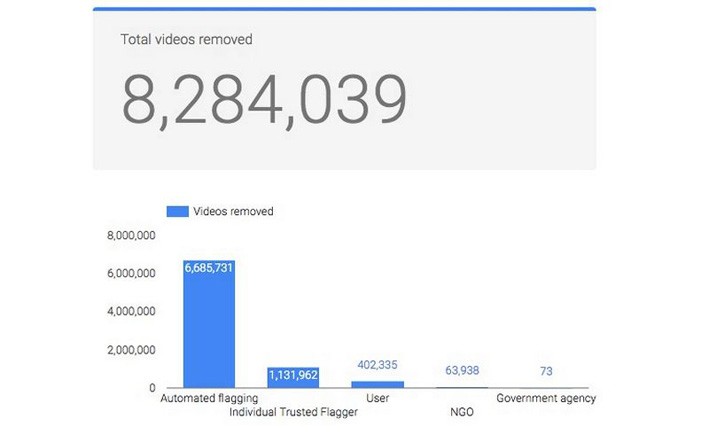The image size is (725, 425).
Task: Select the Individual Trusted Flagger axis label
Action: (x=293, y=411)
